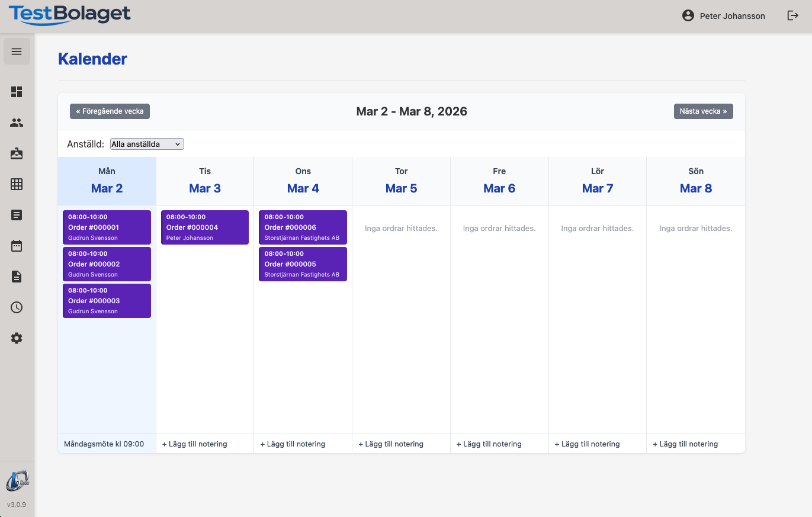
Task: Select Order #000004 assigned to Peter Johansson
Action: click(205, 227)
